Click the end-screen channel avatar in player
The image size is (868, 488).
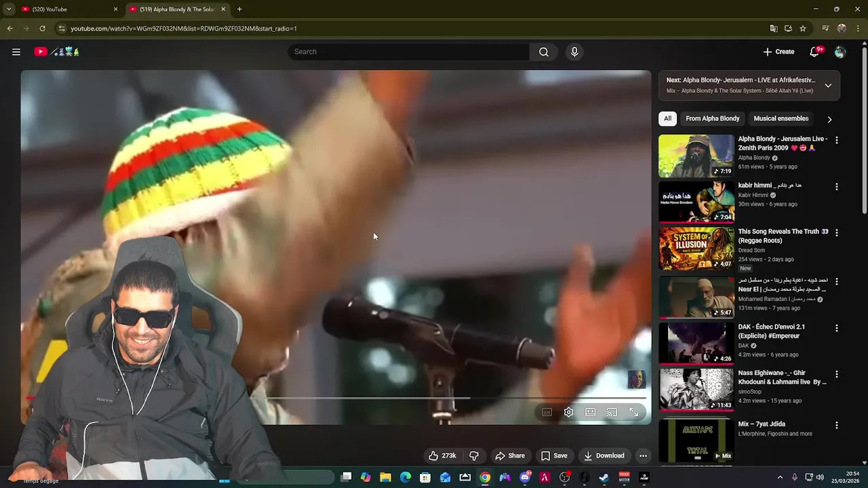[636, 380]
